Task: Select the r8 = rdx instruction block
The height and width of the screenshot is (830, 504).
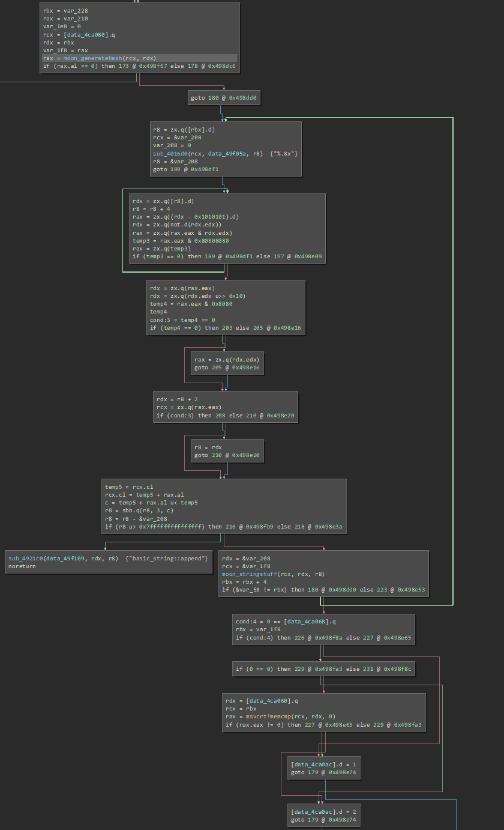Action: coord(208,447)
